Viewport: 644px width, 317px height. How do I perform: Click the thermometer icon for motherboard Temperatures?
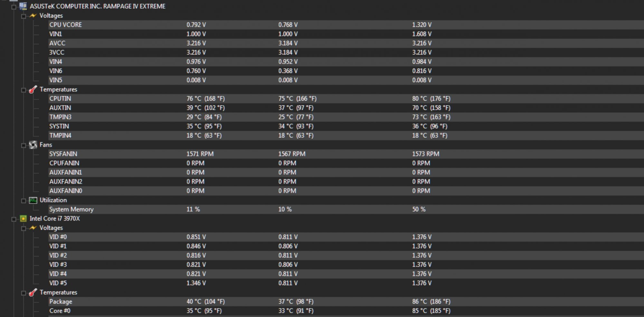click(33, 90)
